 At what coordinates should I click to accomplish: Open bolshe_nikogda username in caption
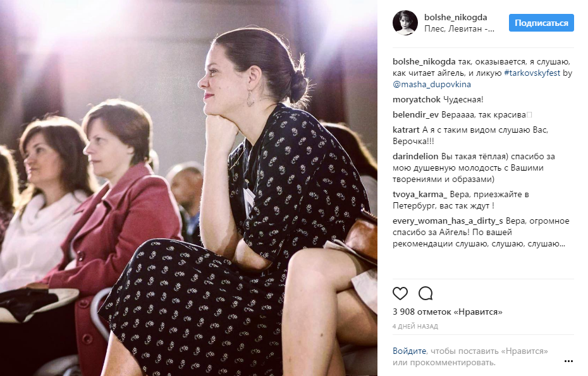(x=424, y=62)
